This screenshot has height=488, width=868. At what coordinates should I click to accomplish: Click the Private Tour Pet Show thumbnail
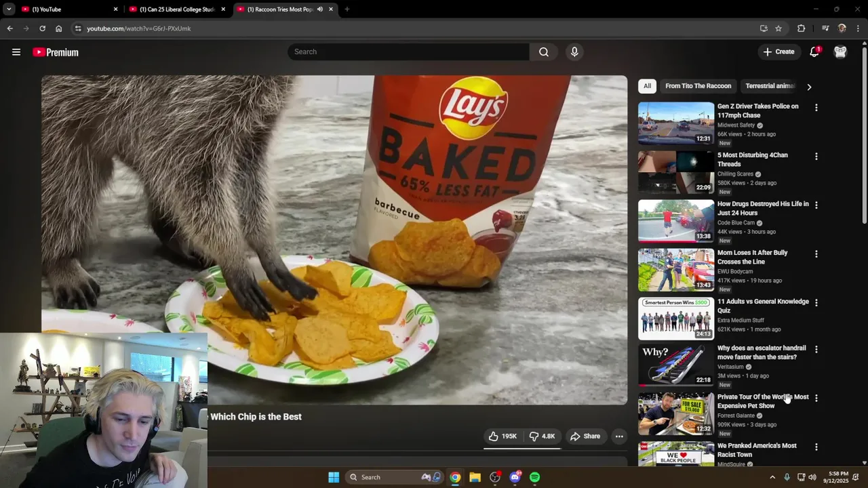coord(676,414)
